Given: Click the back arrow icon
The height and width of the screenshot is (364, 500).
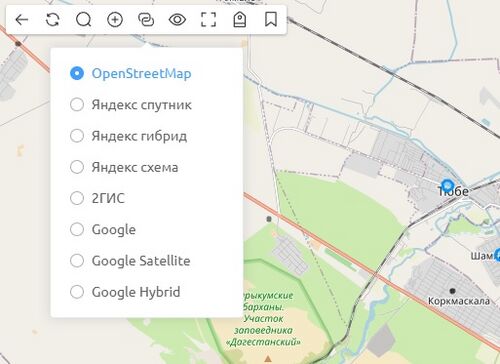Looking at the screenshot, I should [x=22, y=20].
